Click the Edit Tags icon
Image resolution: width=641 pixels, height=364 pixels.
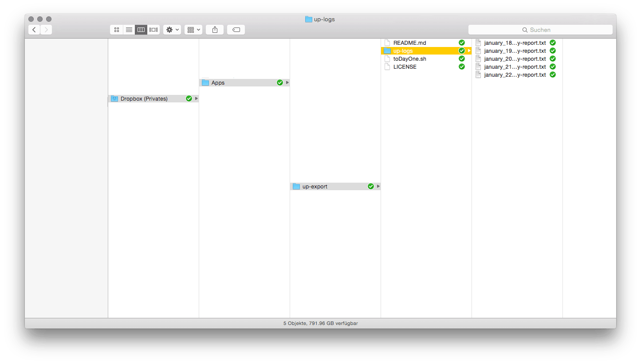[x=236, y=29]
